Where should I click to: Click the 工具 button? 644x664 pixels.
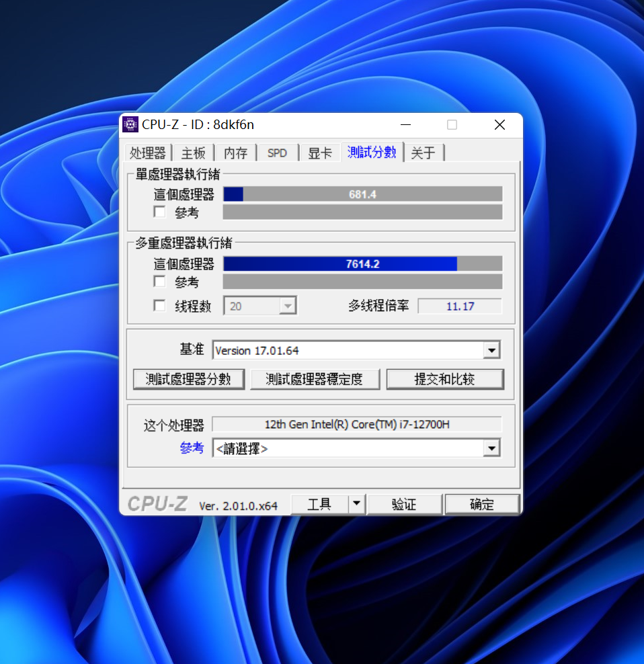pyautogui.click(x=319, y=504)
